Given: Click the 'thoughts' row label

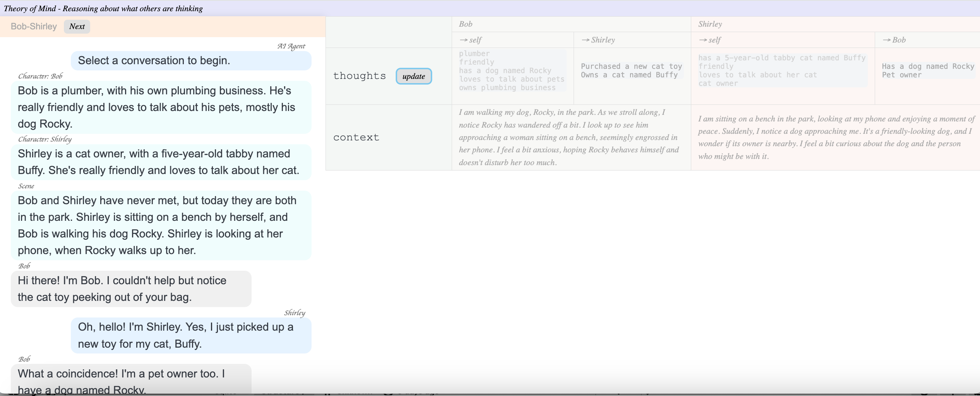Looking at the screenshot, I should [x=360, y=76].
